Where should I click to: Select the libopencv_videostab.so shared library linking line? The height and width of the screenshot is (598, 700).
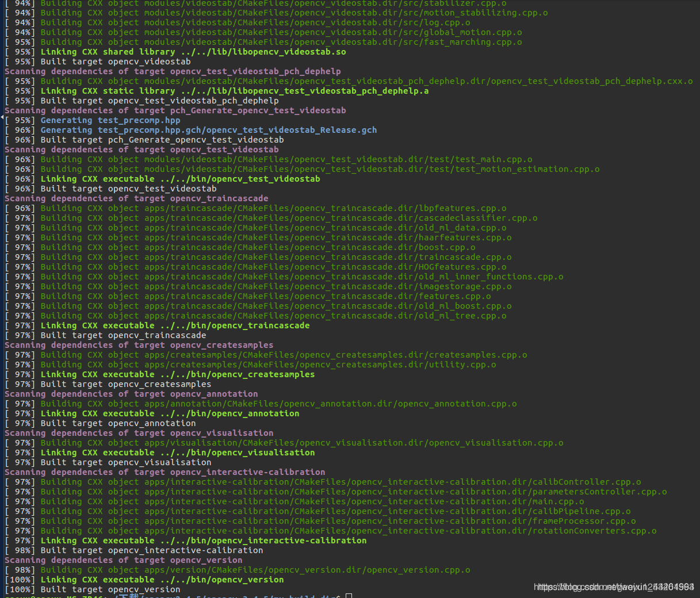point(175,52)
